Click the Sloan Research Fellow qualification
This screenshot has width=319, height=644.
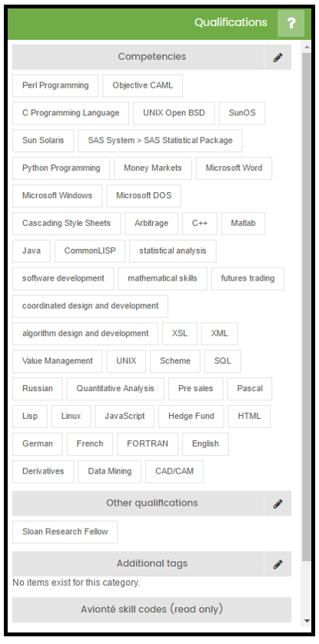(65, 532)
